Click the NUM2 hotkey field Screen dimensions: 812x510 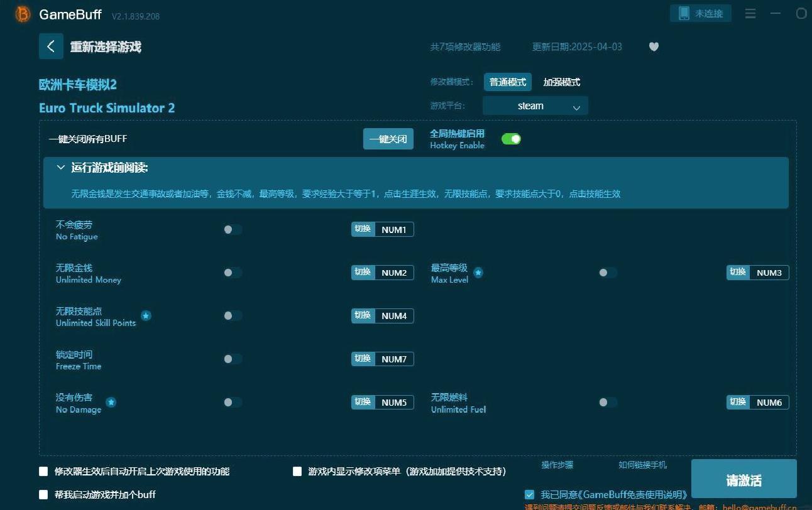394,273
